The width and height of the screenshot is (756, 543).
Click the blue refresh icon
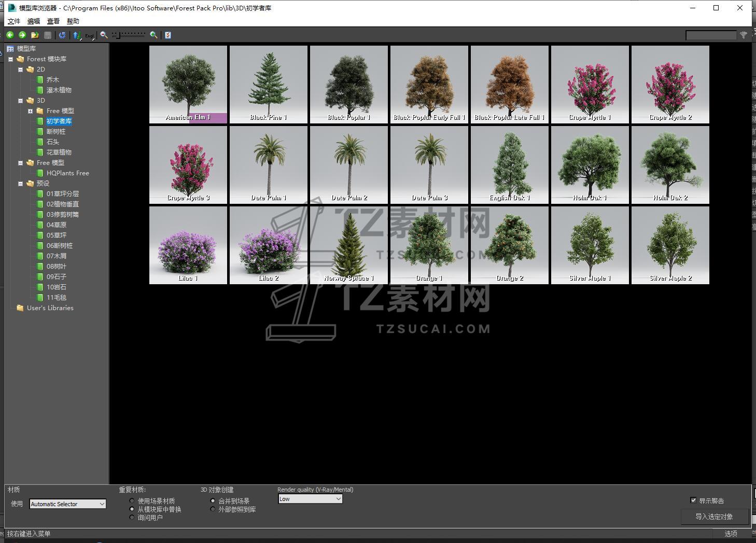click(x=62, y=35)
